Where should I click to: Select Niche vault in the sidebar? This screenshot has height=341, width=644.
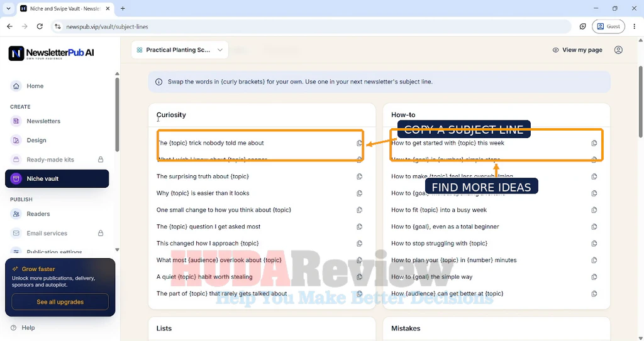click(x=57, y=178)
